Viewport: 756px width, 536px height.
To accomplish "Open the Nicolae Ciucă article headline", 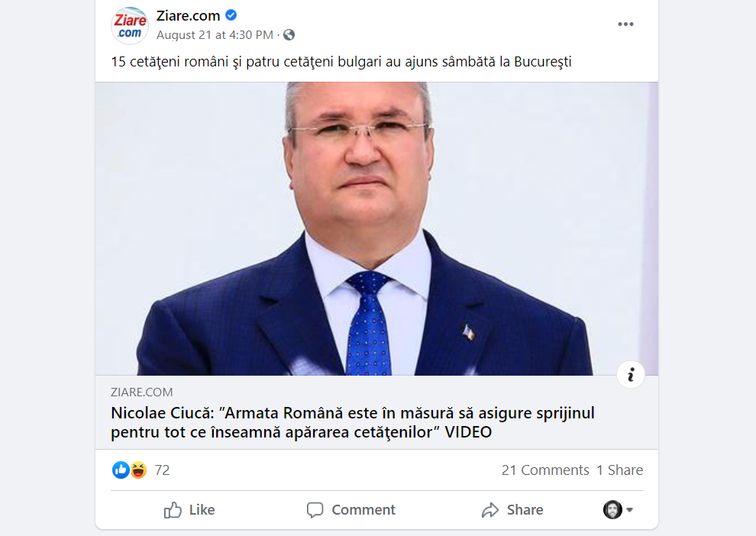I will tap(353, 422).
